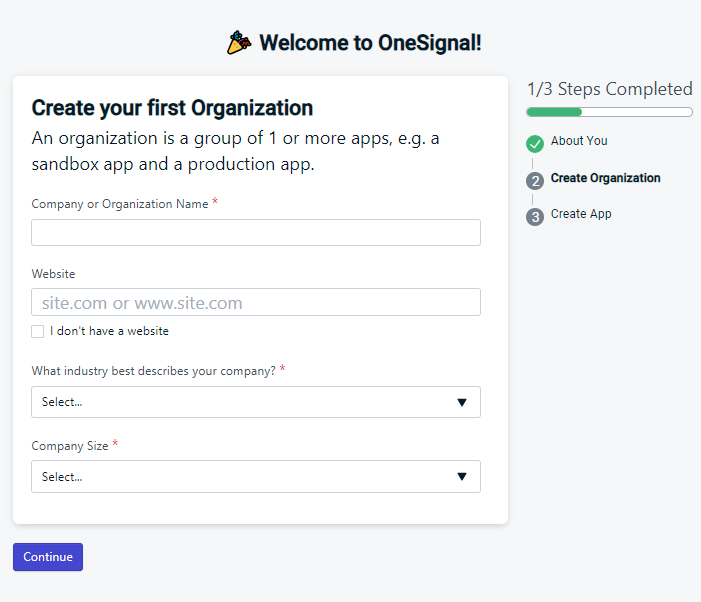Click into the Website input field
The image size is (701, 602).
[256, 303]
